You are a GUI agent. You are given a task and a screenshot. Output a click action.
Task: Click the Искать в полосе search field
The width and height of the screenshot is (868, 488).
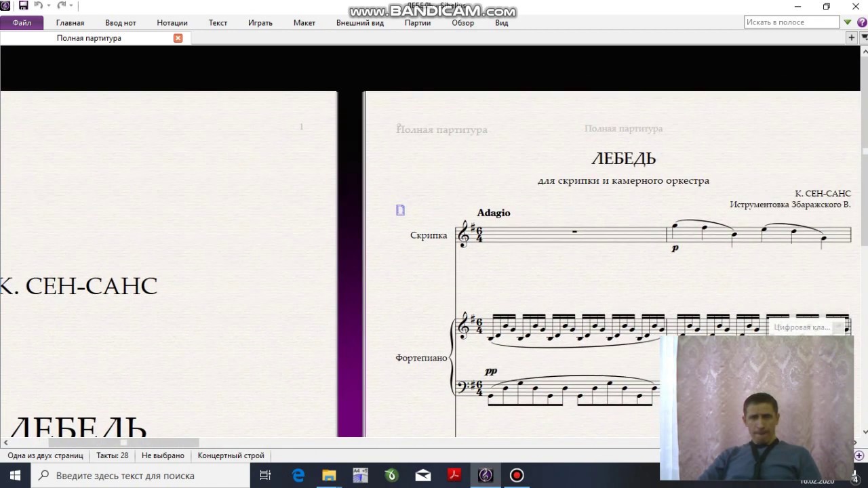[x=791, y=22]
